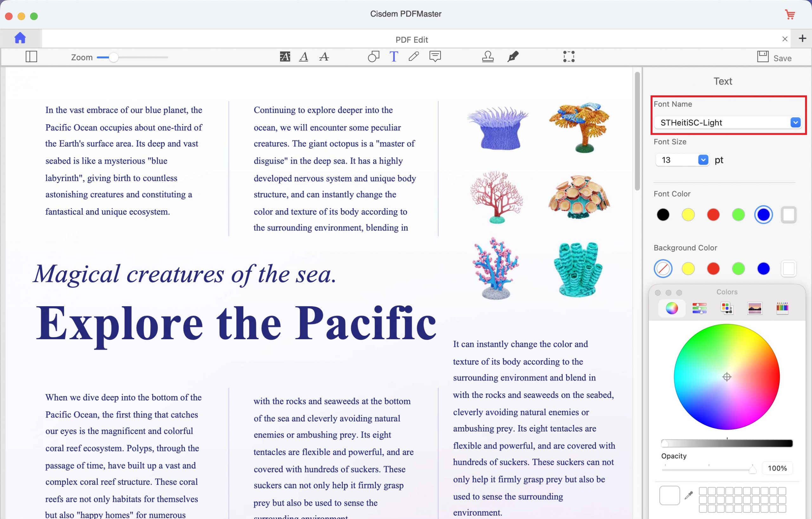Screen dimensions: 812x519
Task: Set font color to blue
Action: coord(763,215)
